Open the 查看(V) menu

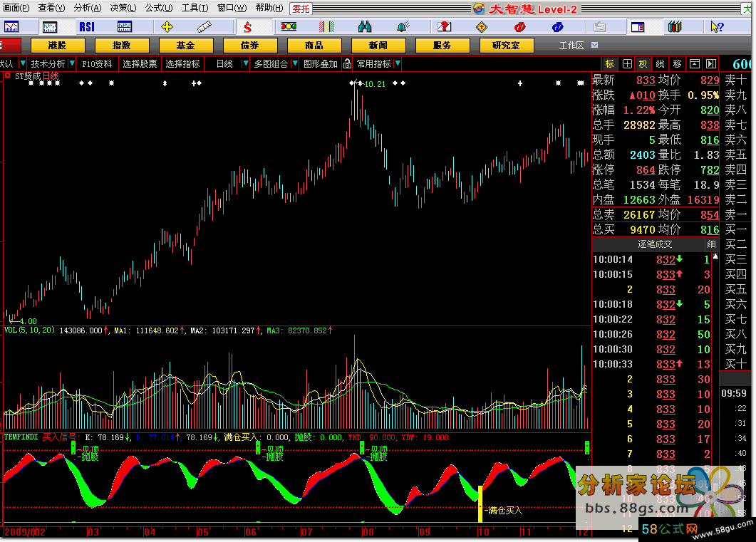coord(51,8)
